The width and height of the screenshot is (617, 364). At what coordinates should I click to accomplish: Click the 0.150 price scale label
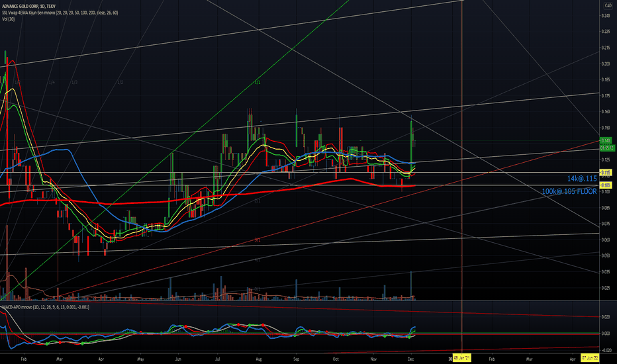click(605, 128)
